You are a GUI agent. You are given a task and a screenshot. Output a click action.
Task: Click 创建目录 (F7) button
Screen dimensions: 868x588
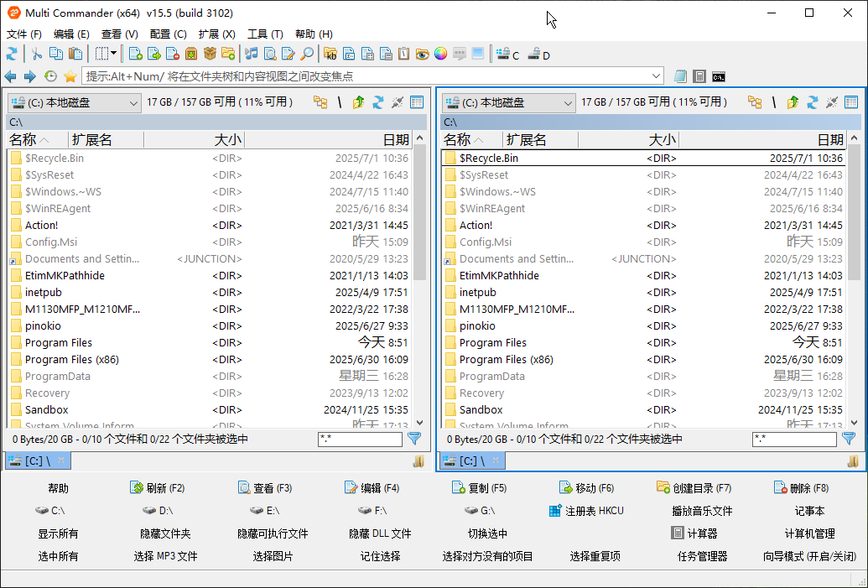(694, 488)
